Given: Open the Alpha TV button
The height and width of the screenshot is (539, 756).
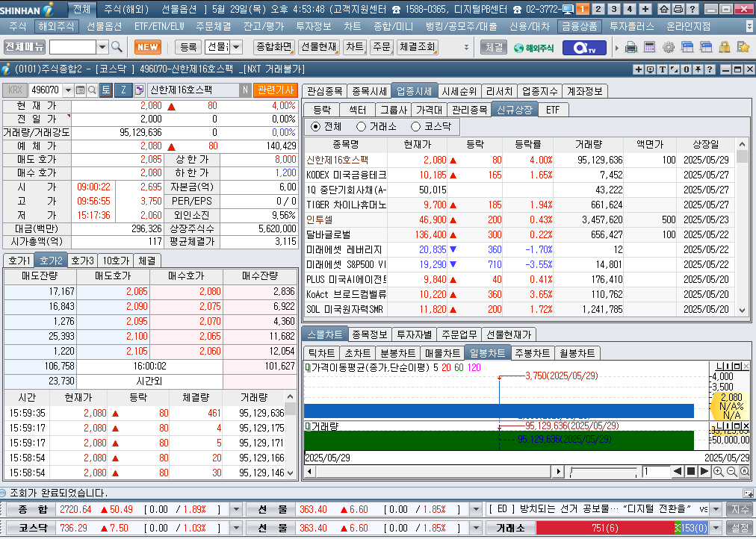Looking at the screenshot, I should click(x=584, y=48).
